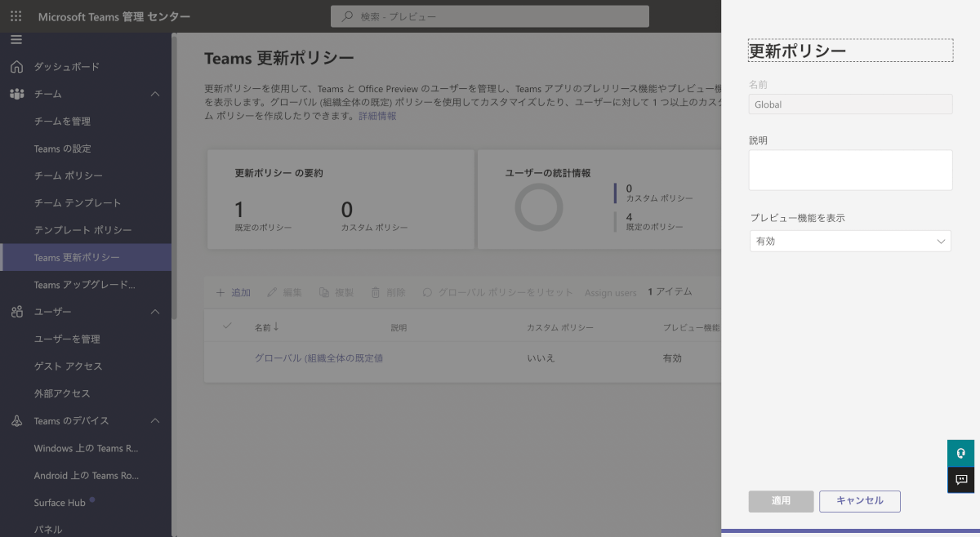The image size is (980, 537).
Task: Open the グローバル (組織全体の既定値 policy link
Action: [x=318, y=358]
